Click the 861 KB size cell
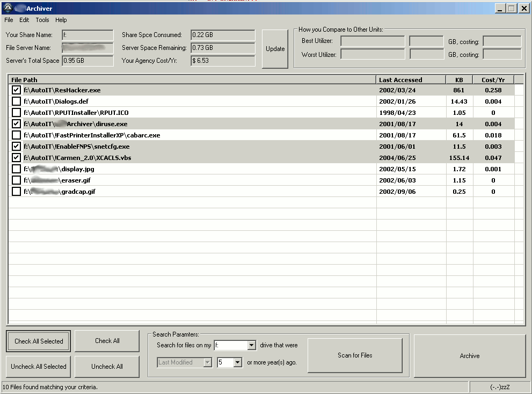The height and width of the screenshot is (394, 532). coord(458,90)
